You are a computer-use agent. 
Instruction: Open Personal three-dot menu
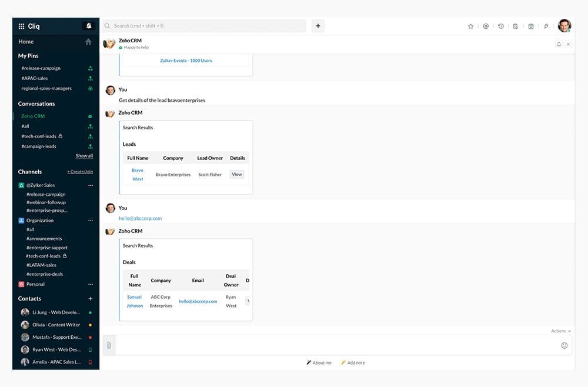[x=91, y=284]
